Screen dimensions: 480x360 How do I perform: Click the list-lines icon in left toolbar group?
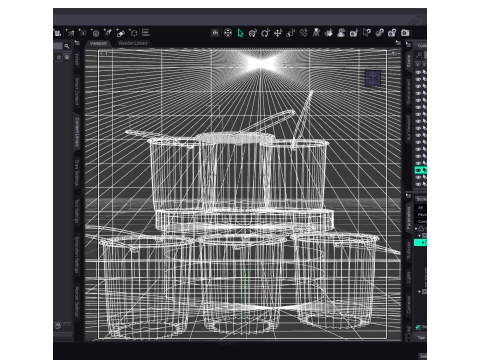click(x=146, y=33)
